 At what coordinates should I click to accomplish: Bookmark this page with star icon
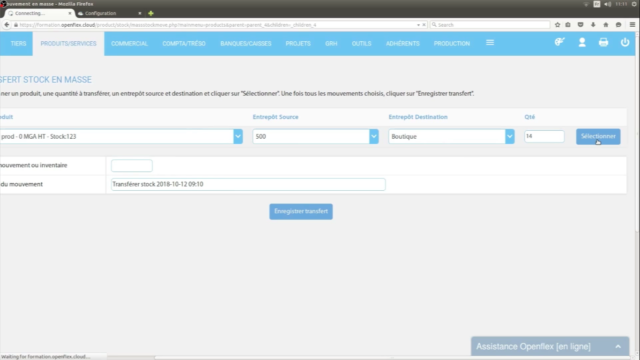pyautogui.click(x=557, y=25)
